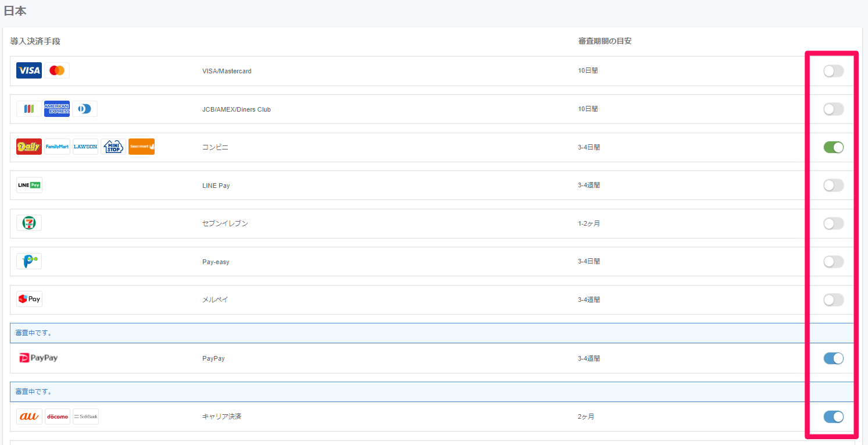Switch off the PayPay toggle
868x445 pixels.
[x=833, y=358]
